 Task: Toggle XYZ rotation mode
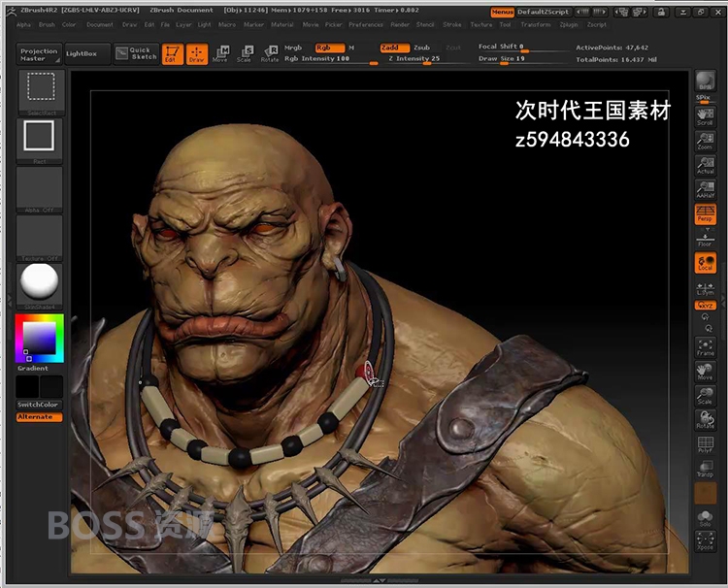pyautogui.click(x=706, y=306)
